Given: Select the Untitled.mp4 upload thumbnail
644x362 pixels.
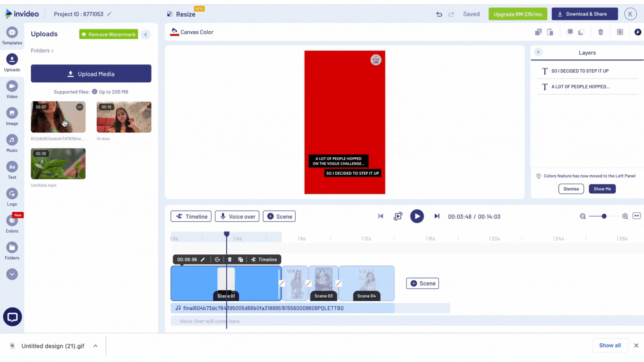Looking at the screenshot, I should (x=58, y=164).
